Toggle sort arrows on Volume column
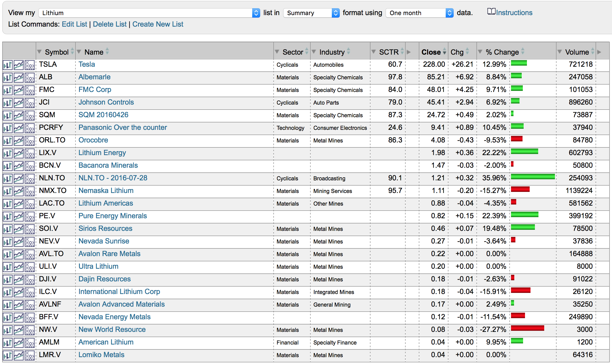 click(x=593, y=51)
